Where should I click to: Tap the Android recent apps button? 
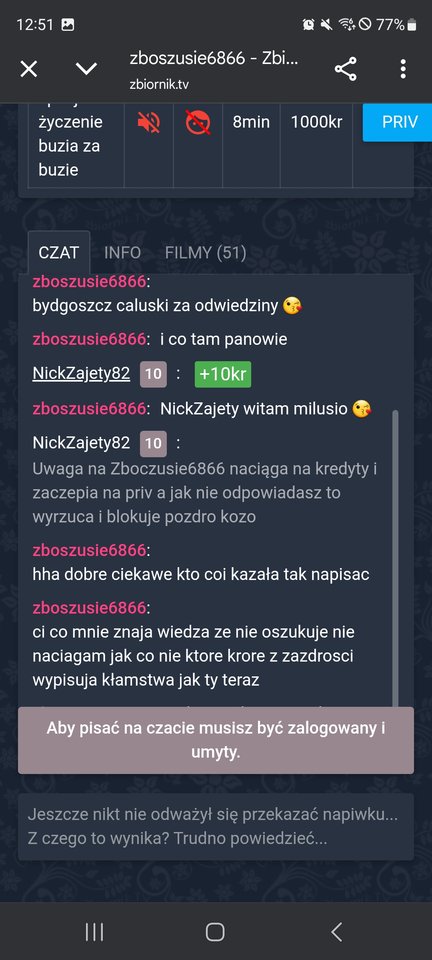click(94, 932)
